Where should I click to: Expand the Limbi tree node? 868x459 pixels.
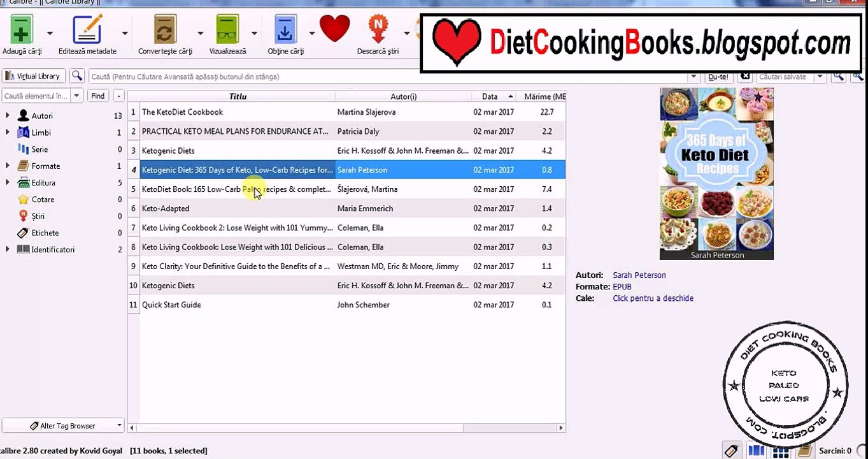click(8, 132)
